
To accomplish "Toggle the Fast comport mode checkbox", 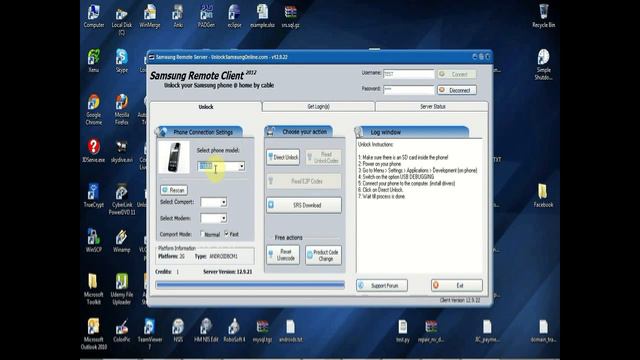I will pos(227,234).
